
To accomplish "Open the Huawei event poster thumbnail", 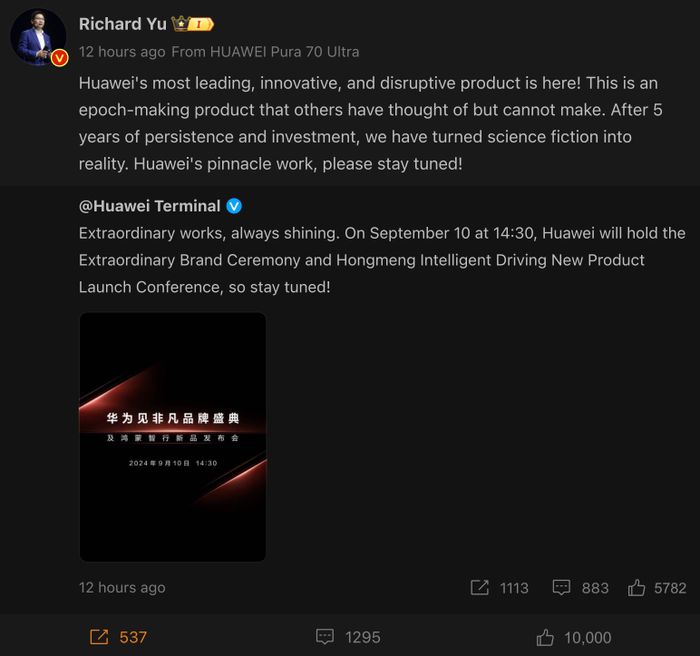I will click(173, 437).
